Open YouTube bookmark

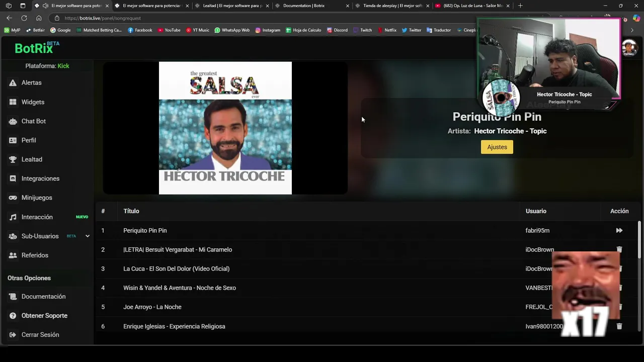pos(169,30)
